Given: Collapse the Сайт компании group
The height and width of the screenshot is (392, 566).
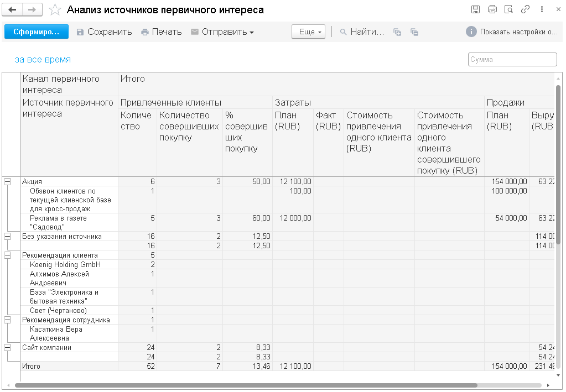Looking at the screenshot, I should [x=7, y=348].
